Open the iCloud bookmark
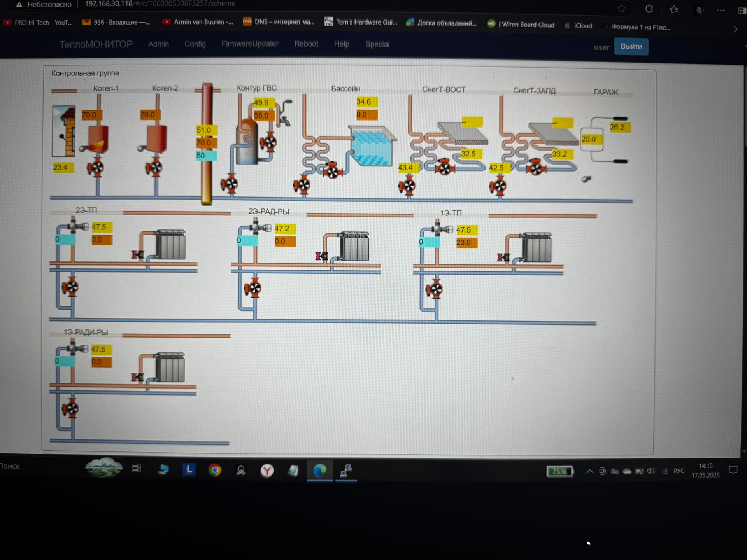747x560 pixels. click(578, 26)
